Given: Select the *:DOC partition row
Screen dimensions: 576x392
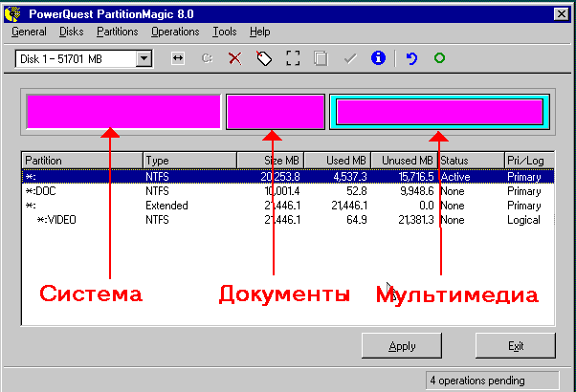Looking at the screenshot, I should (288, 191).
